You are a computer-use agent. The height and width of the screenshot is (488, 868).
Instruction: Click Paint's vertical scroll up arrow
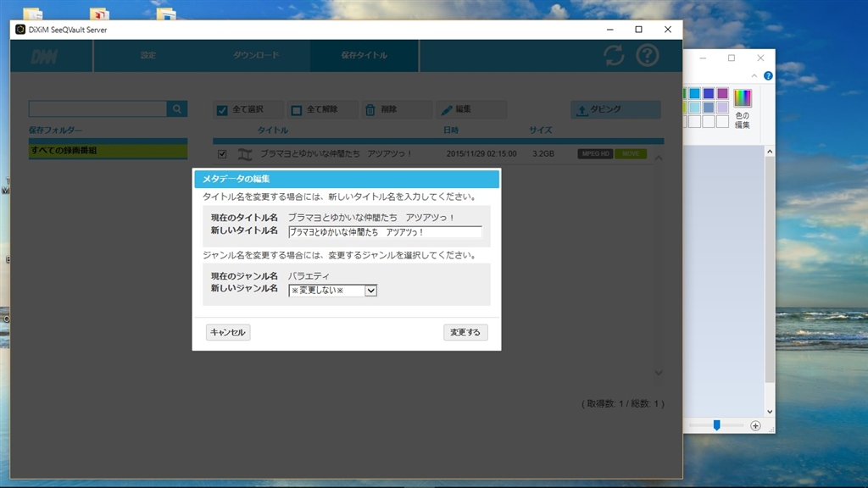[770, 151]
